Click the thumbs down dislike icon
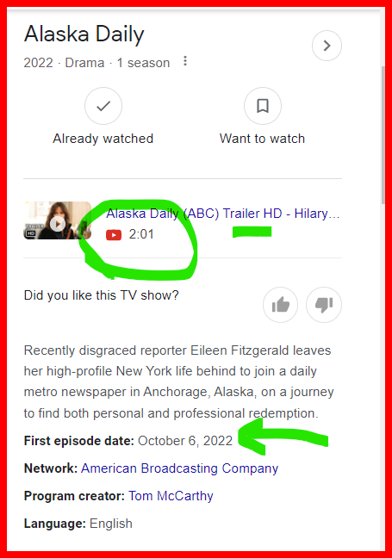Image resolution: width=392 pixels, height=558 pixels. 324,305
